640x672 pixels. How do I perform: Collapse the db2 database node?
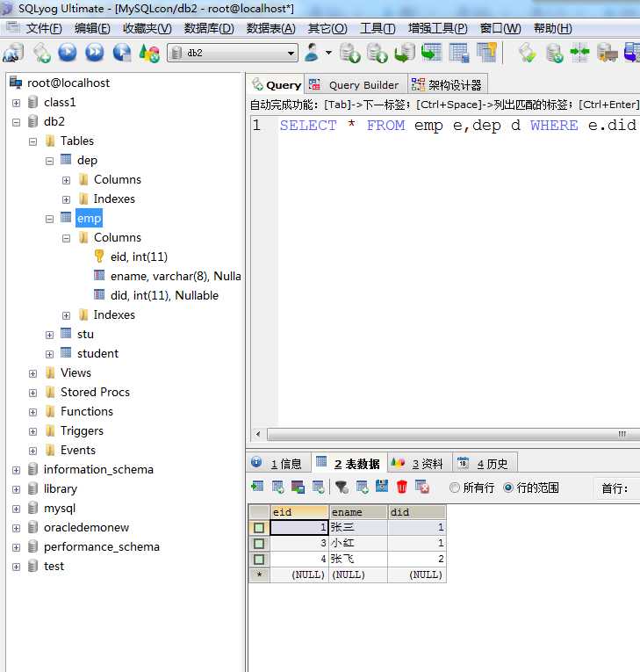pos(17,123)
